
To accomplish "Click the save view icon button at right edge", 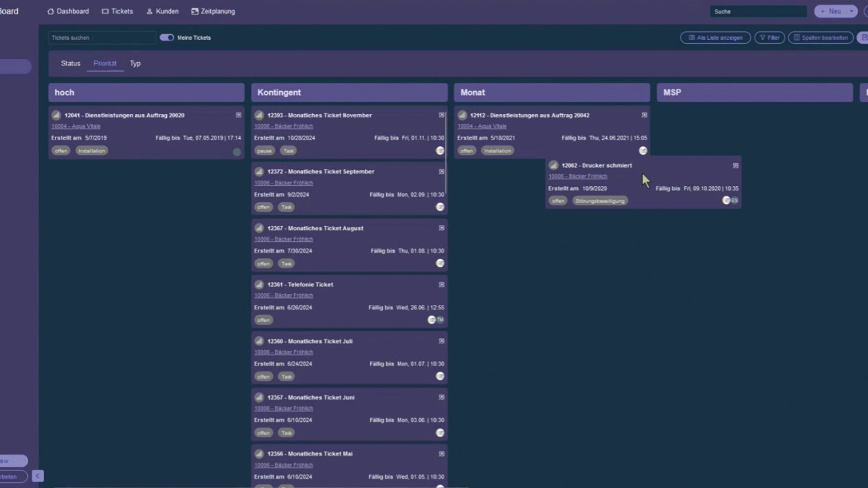I will (x=863, y=38).
